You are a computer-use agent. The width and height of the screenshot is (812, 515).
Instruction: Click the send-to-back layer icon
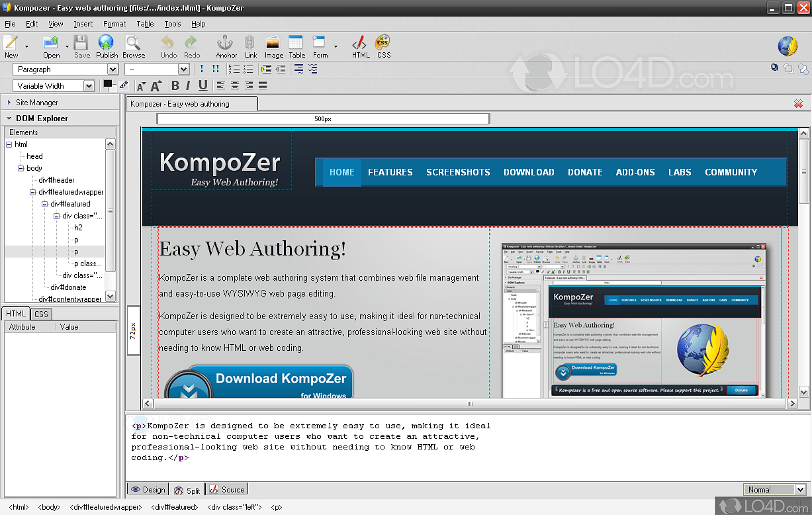pyautogui.click(x=803, y=68)
